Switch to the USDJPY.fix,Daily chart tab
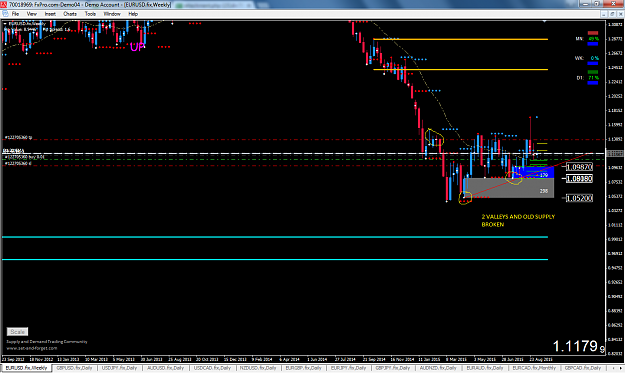Image resolution: width=625 pixels, height=373 pixels. point(120,368)
